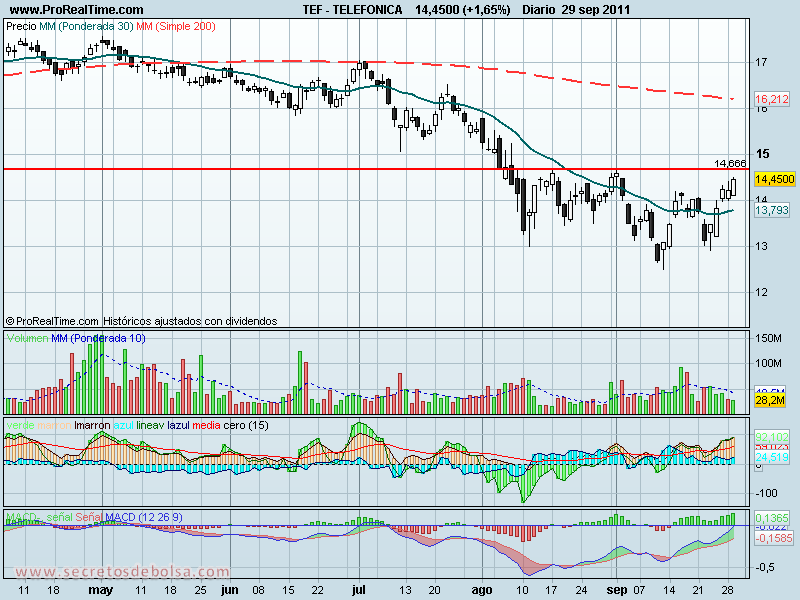Screen dimensions: 800x600
Task: Click the MACD (12 26 9) legend label
Action: 144,517
